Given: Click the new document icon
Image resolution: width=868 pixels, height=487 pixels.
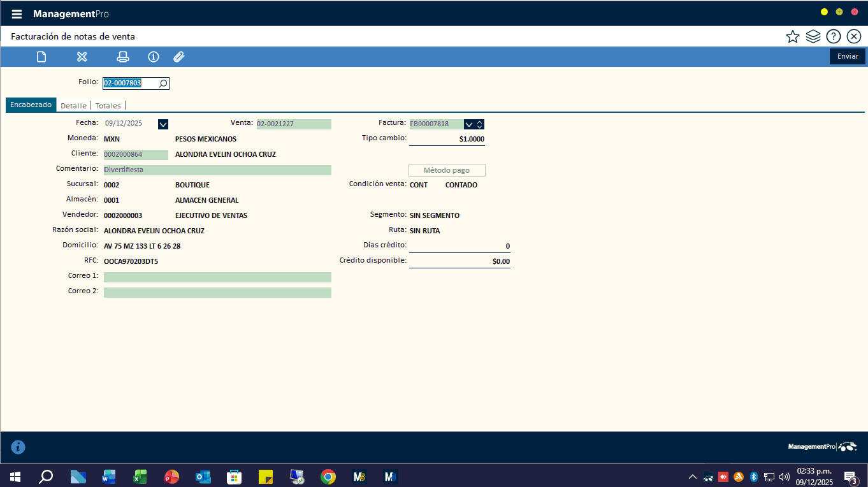Looking at the screenshot, I should point(41,57).
